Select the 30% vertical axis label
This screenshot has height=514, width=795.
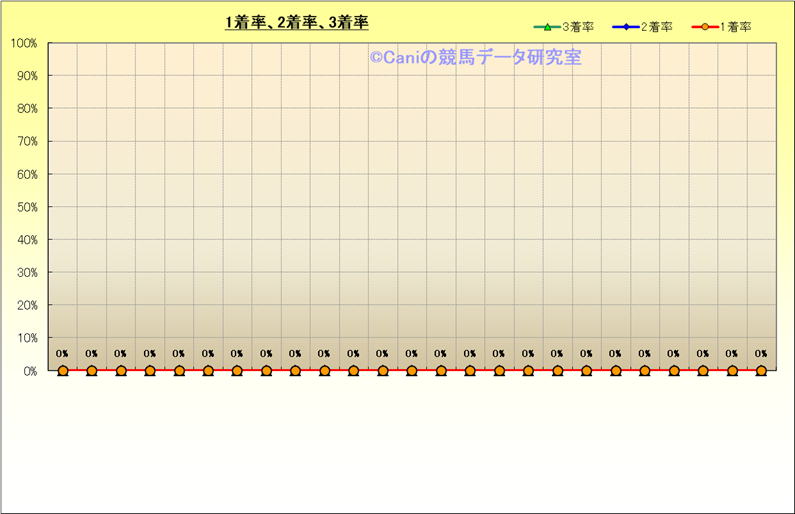click(26, 272)
